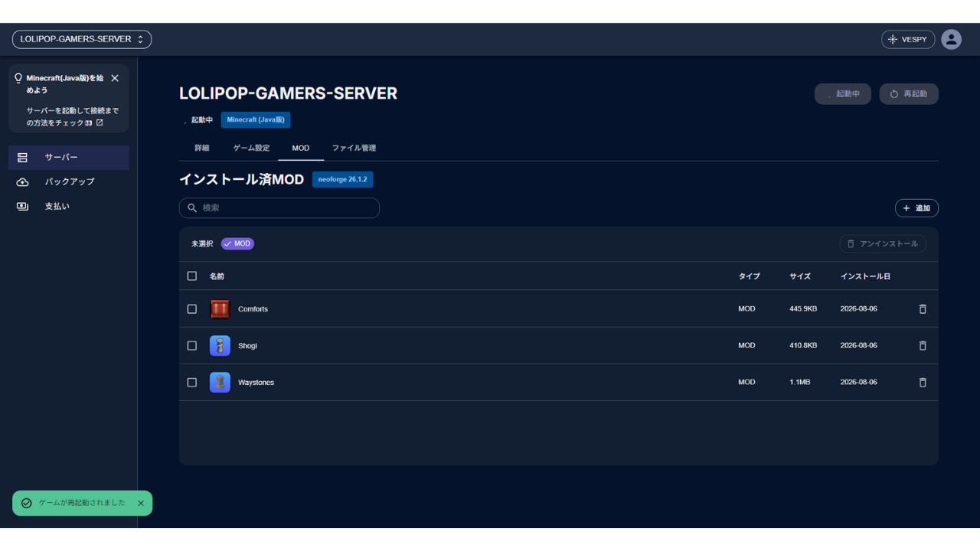
Task: Click the VESPY button
Action: (x=908, y=39)
